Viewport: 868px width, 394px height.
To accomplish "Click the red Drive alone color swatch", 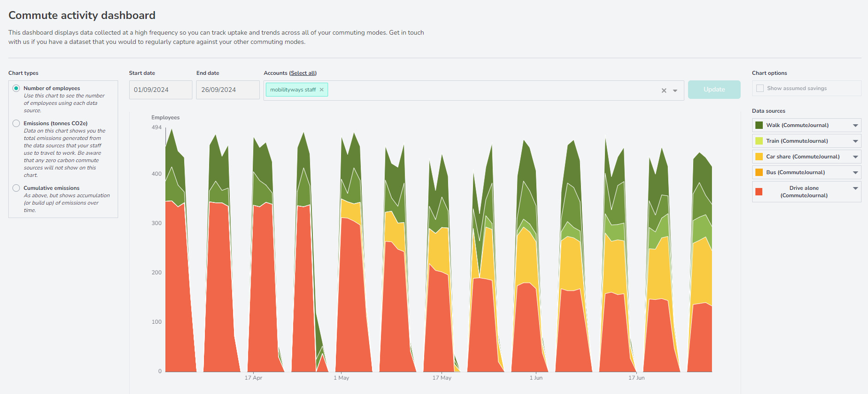I will (759, 192).
